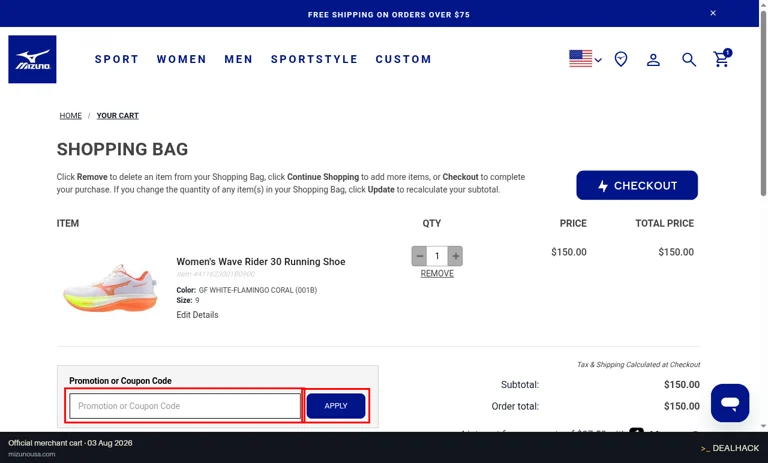Open the account profile icon
The width and height of the screenshot is (768, 463).
click(x=653, y=60)
